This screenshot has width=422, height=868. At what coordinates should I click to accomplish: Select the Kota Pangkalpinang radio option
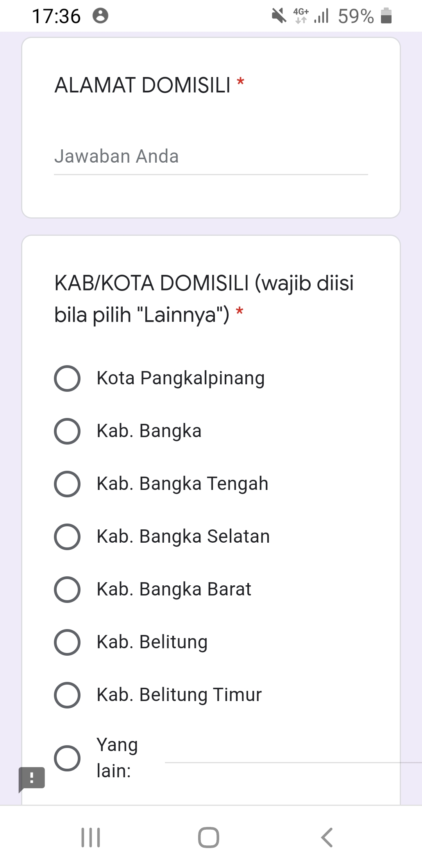67,378
